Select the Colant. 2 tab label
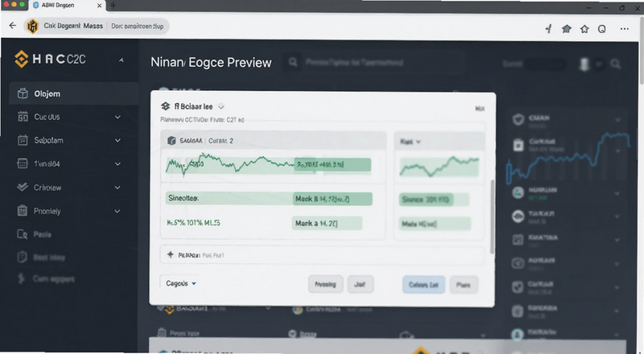 coord(221,141)
